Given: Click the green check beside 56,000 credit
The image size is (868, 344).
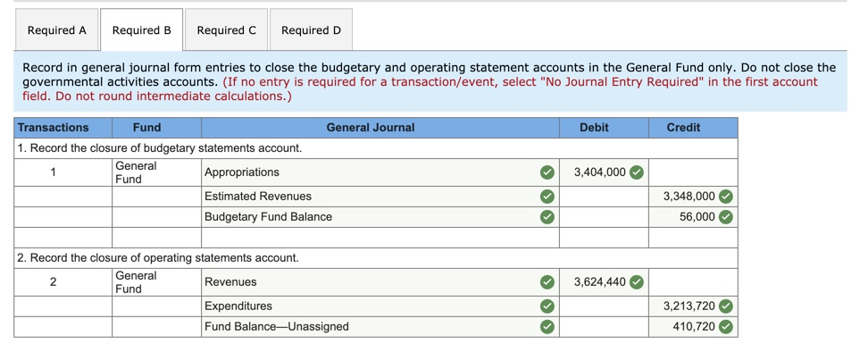Looking at the screenshot, I should pos(726,217).
